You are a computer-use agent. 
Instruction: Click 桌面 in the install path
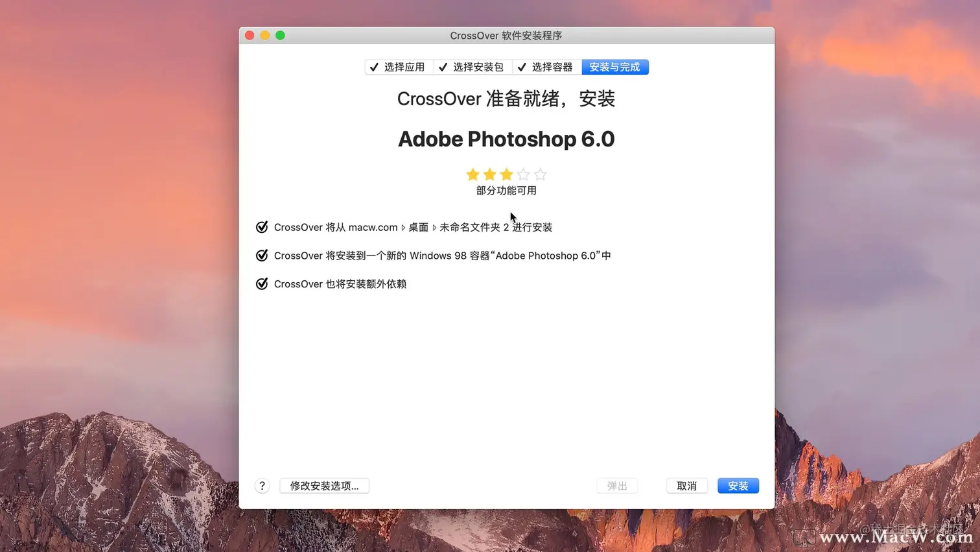[418, 227]
